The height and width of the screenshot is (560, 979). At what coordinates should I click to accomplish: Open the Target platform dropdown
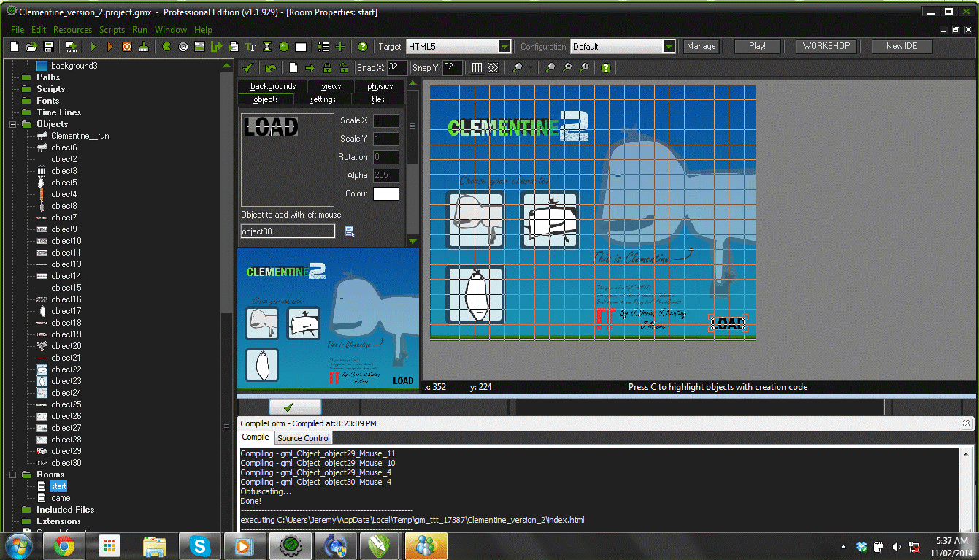coord(504,46)
